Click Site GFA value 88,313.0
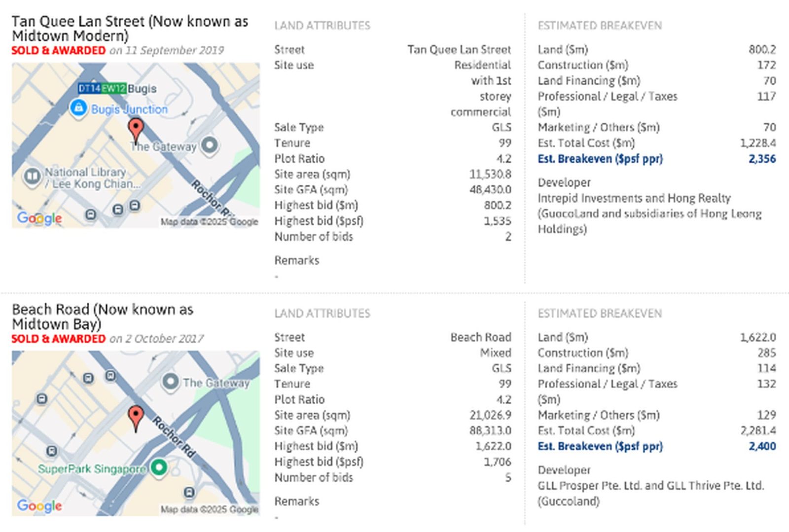This screenshot has height=532, width=789. 490,430
